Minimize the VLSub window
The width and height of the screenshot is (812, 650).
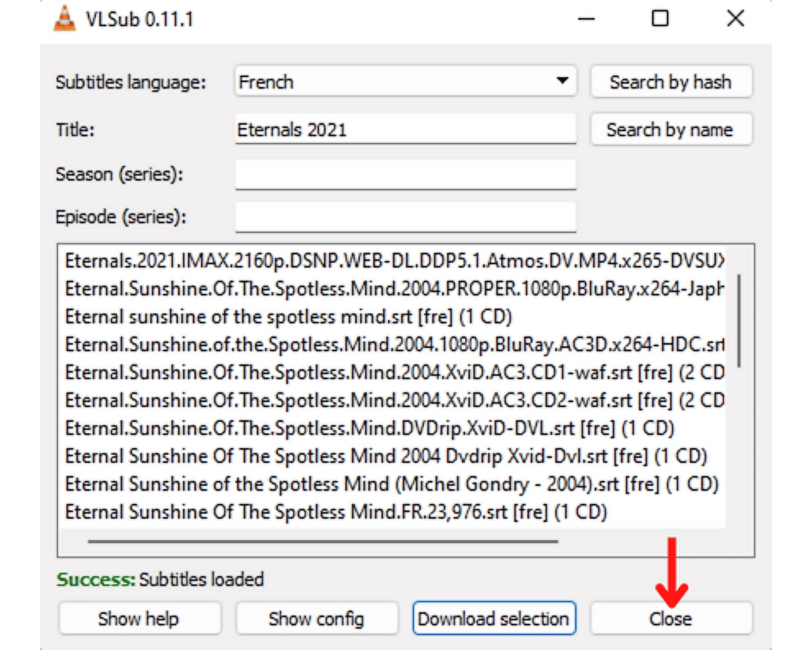coord(586,19)
